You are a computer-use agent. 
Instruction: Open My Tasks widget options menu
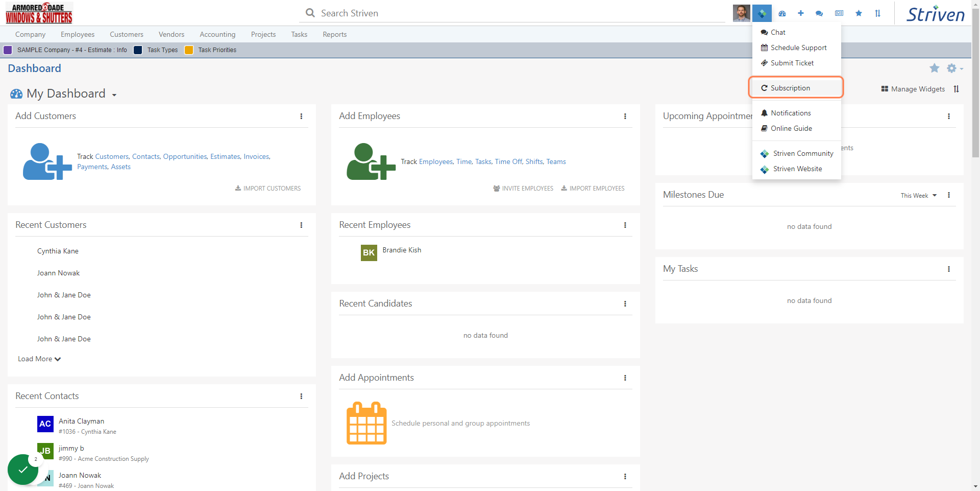tap(949, 269)
